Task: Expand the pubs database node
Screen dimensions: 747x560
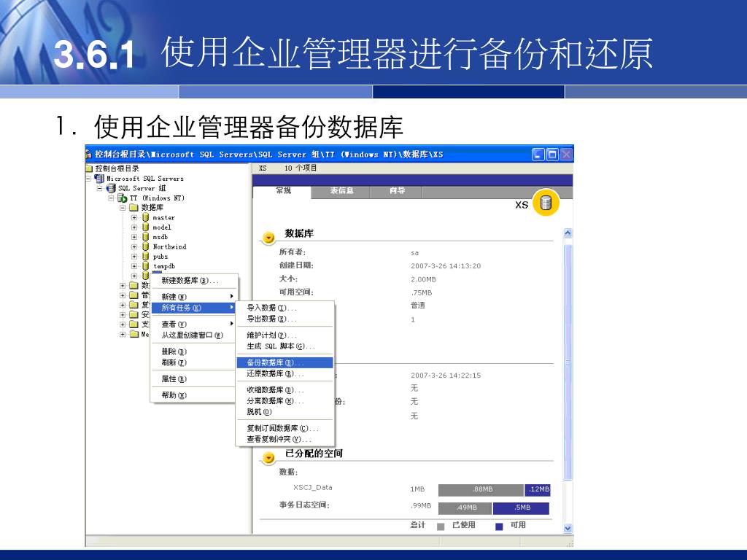Action: click(134, 257)
